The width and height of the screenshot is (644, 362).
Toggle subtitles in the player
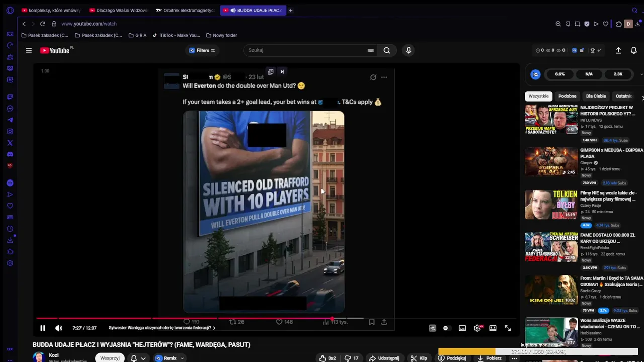pos(462,328)
